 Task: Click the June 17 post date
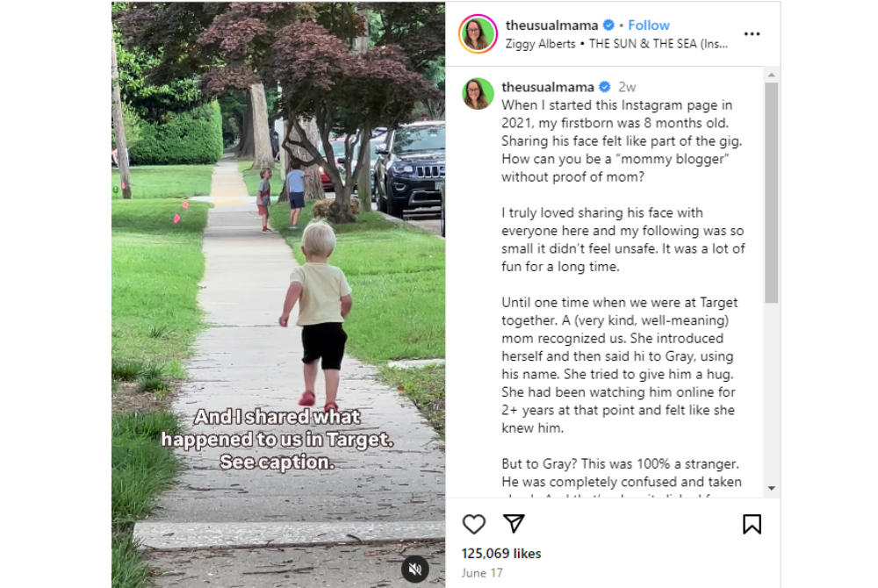[x=482, y=573]
